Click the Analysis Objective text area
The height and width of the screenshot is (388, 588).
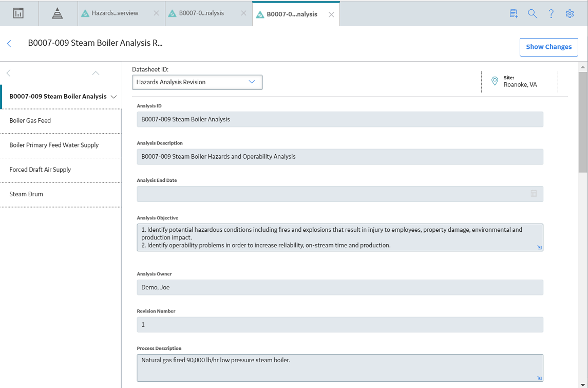(x=340, y=237)
